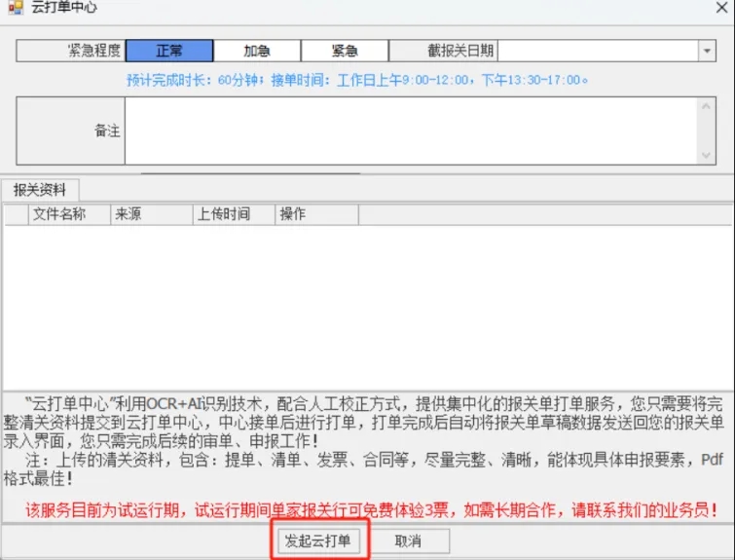Switch to the 报关资料 tab

tap(40, 190)
